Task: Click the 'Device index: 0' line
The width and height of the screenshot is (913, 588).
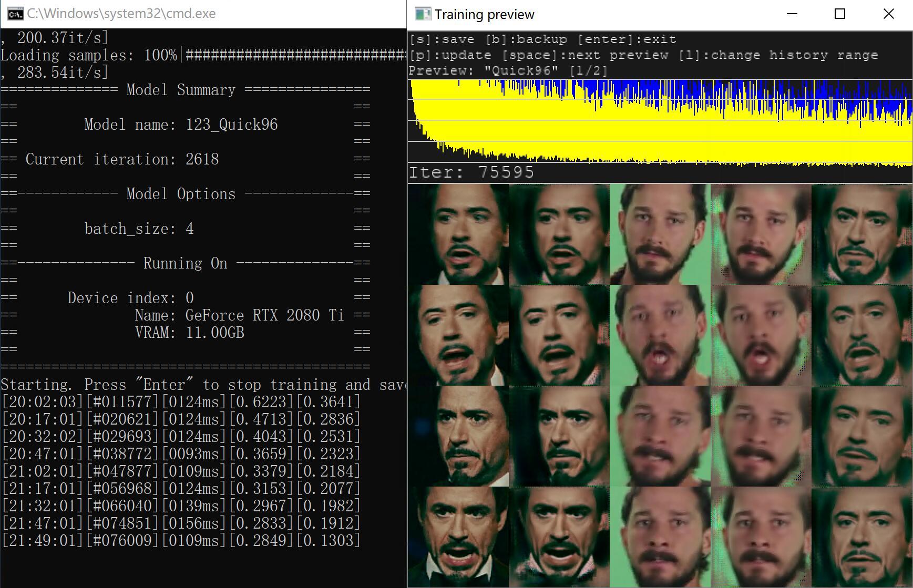Action: [x=130, y=298]
